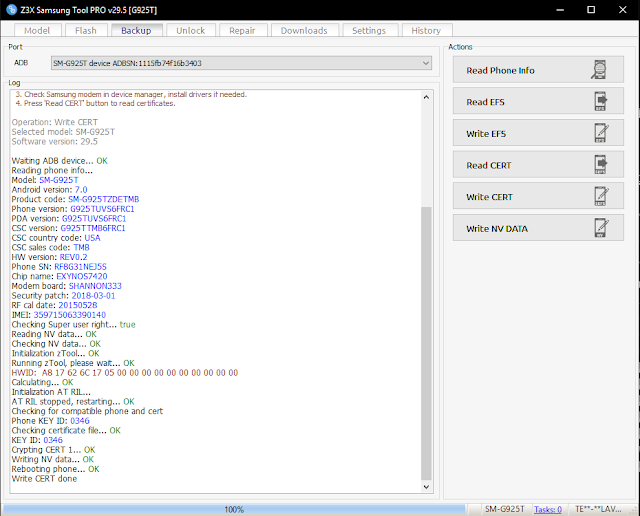Click the Phone version G925TUVS6FRC1 value

[102, 209]
